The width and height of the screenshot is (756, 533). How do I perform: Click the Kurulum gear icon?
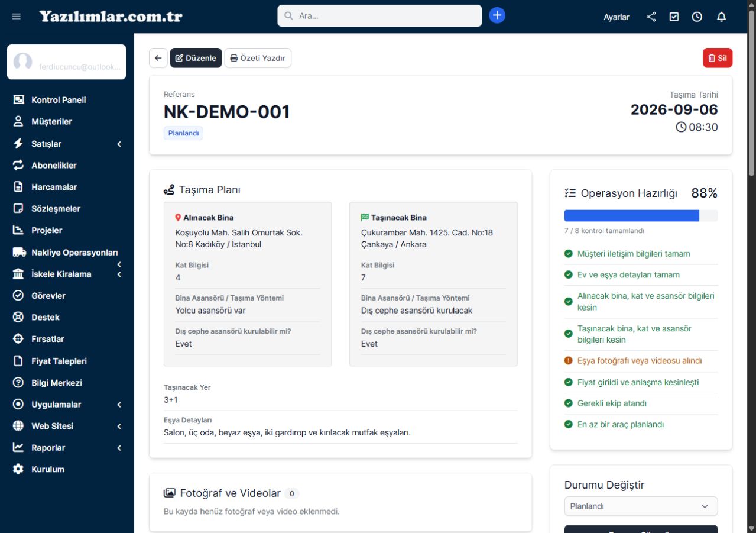coord(18,469)
